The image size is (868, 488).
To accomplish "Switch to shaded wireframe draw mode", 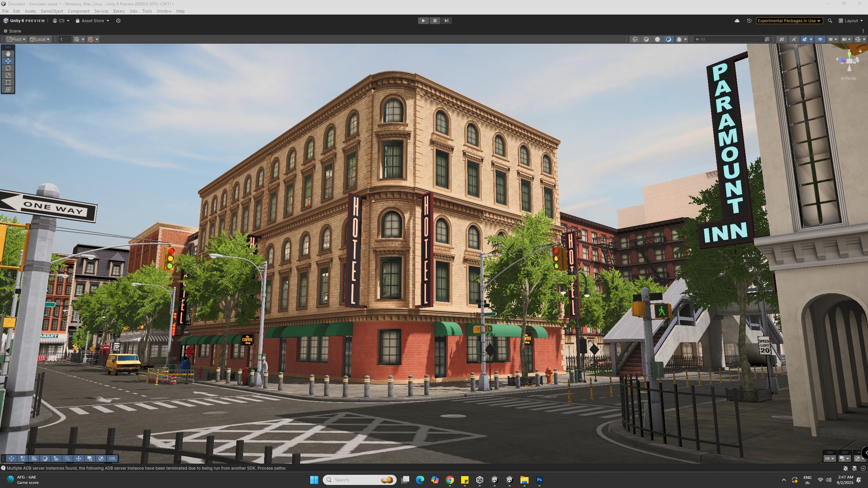I will coord(646,39).
